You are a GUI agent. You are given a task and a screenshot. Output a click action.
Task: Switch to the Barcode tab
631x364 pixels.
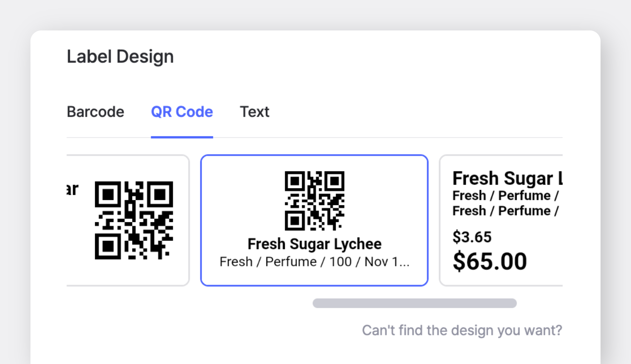(96, 112)
